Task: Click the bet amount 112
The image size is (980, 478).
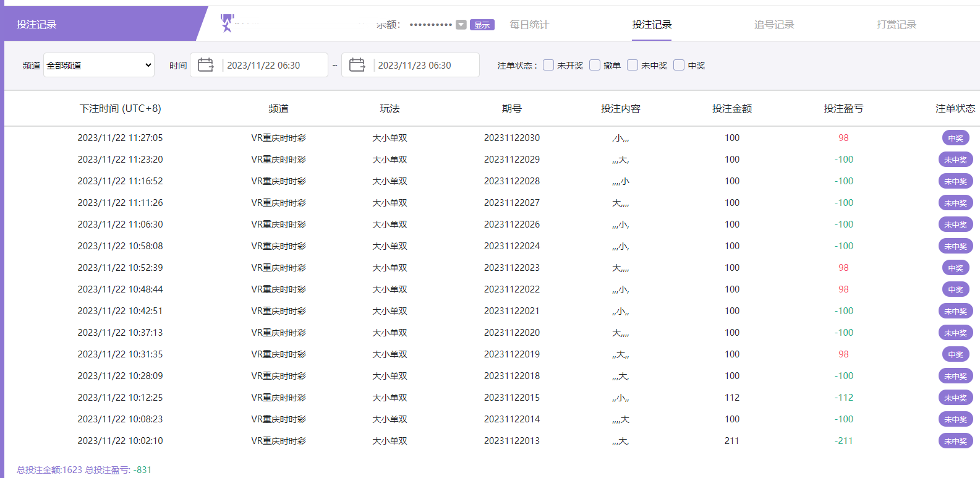Action: click(x=732, y=398)
